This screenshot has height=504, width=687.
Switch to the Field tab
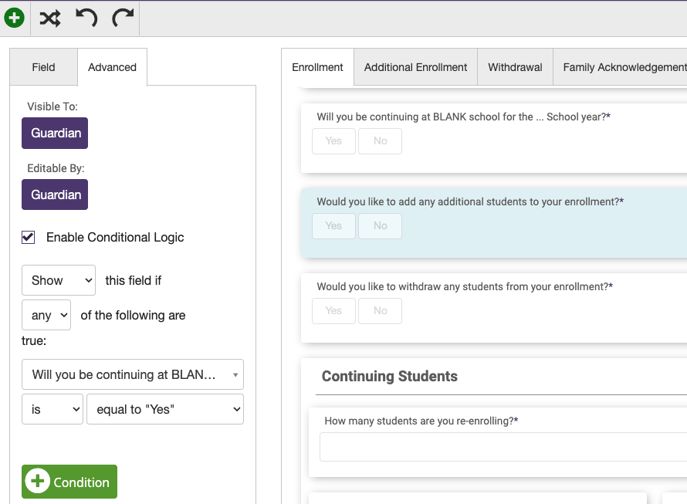coord(44,67)
